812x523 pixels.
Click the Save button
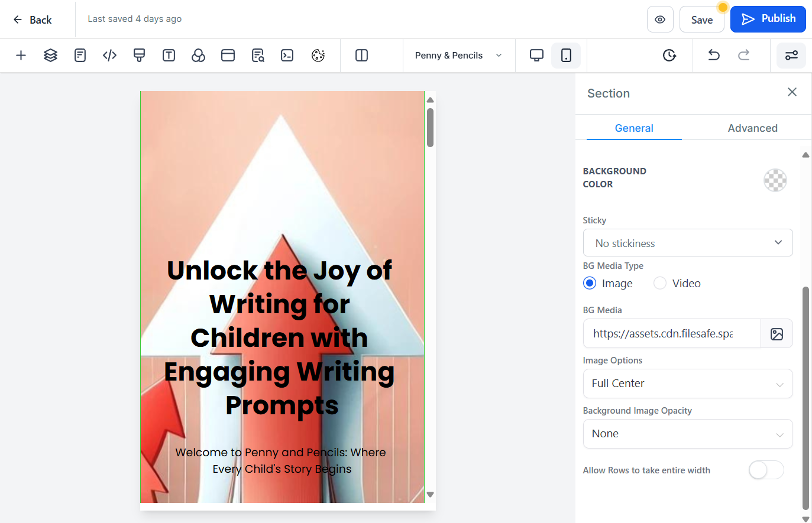[702, 20]
